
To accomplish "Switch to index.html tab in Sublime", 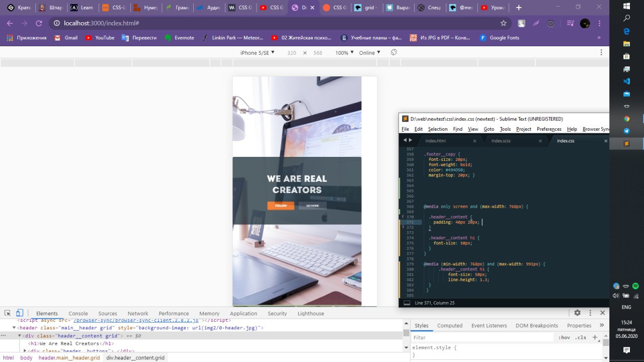I will [435, 141].
